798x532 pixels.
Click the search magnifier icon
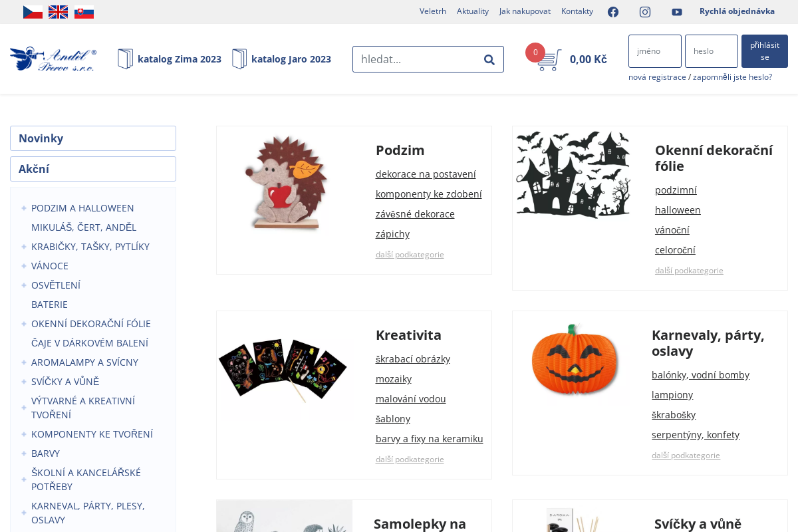pyautogui.click(x=489, y=59)
